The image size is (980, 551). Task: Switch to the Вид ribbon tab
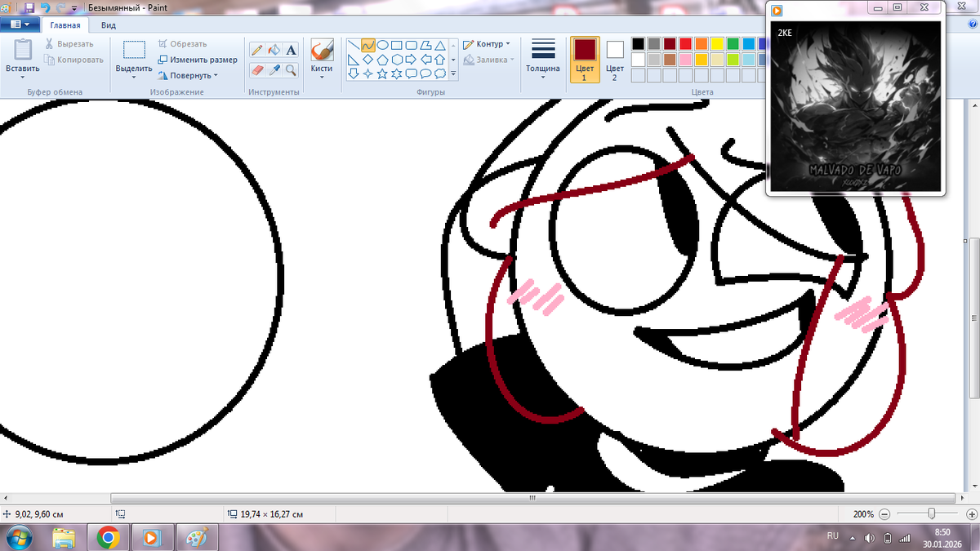coord(108,25)
